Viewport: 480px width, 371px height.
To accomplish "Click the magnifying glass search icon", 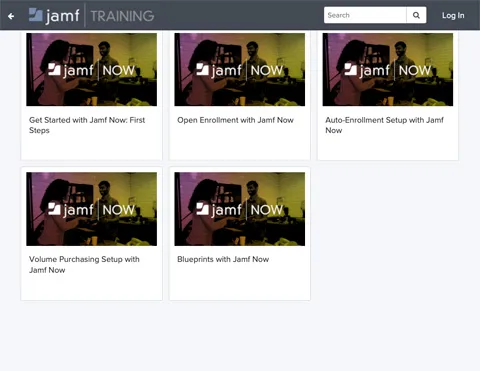I will point(416,15).
